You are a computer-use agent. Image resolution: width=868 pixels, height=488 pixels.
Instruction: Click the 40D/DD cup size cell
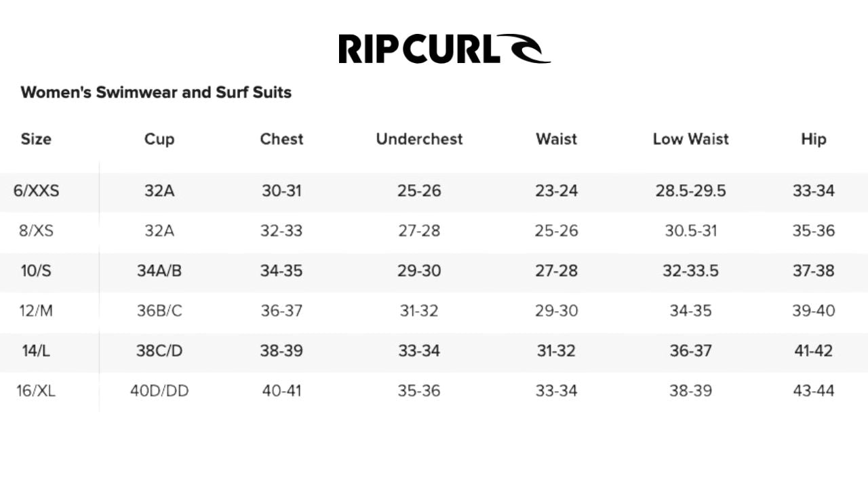159,391
